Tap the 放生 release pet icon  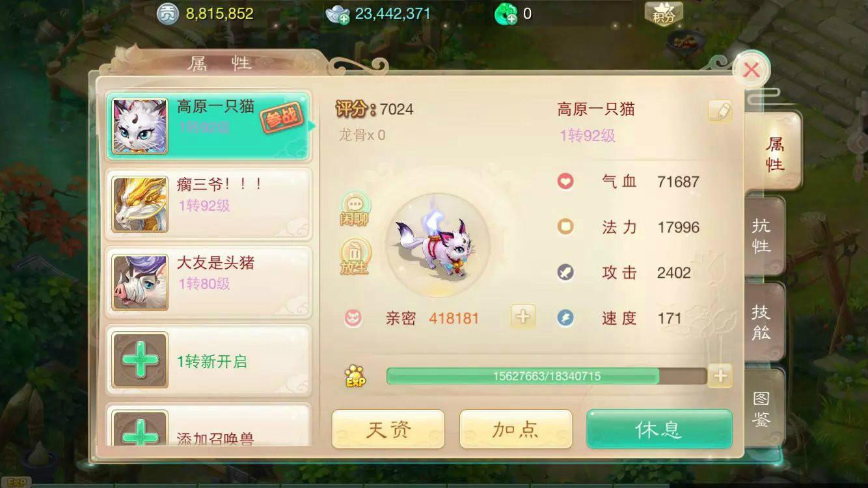click(x=355, y=256)
